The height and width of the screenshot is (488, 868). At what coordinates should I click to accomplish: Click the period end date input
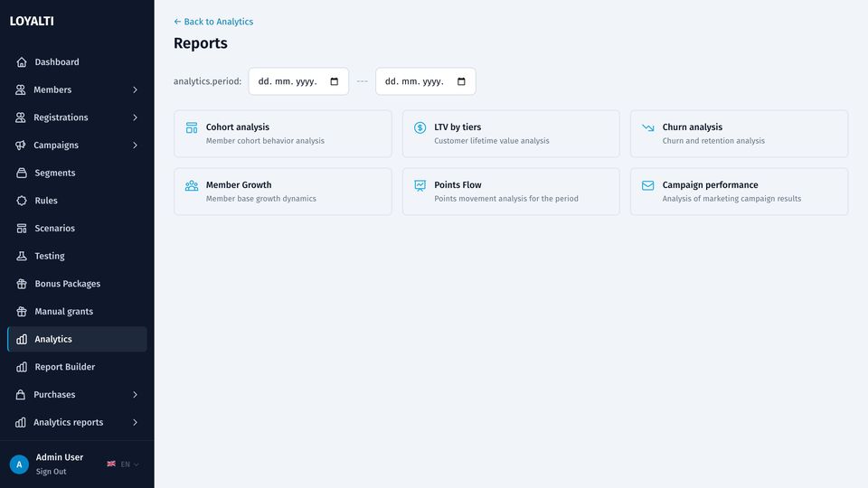426,81
